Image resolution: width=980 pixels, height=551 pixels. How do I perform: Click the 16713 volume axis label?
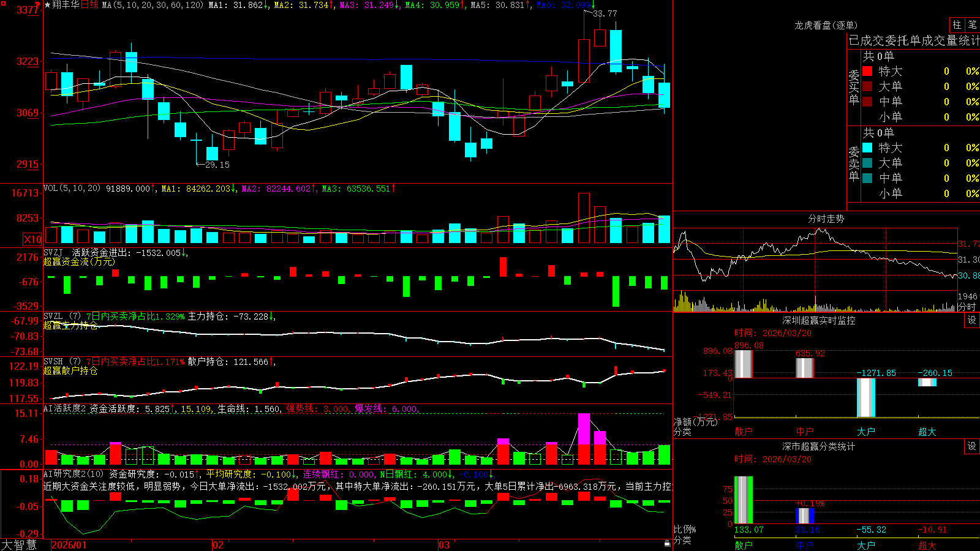point(25,193)
